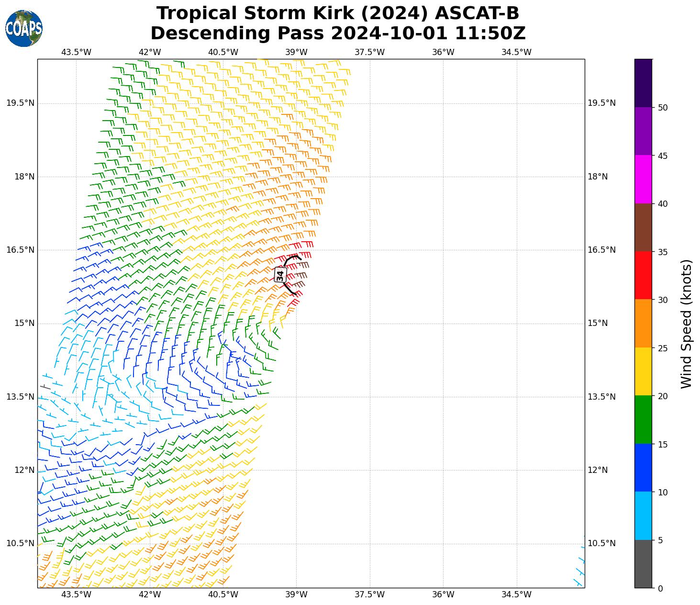Viewport: 700px width, 605px height.
Task: Click the Descending Pass date subtitle
Action: click(337, 34)
